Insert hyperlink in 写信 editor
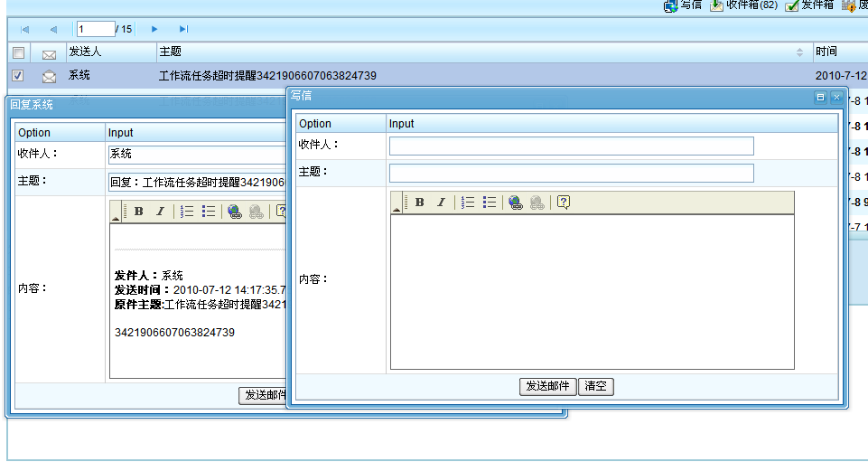The height and width of the screenshot is (462, 868). point(515,203)
